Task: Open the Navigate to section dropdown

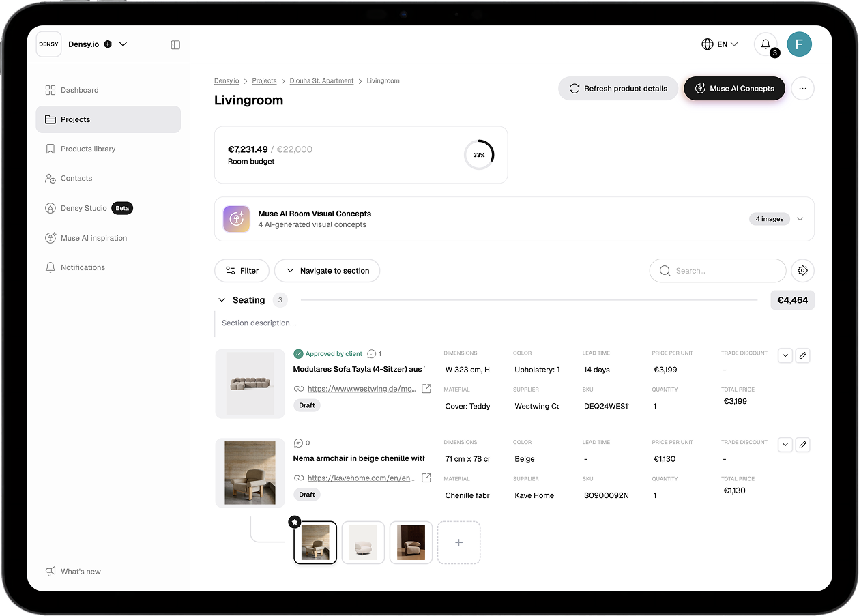Action: click(x=327, y=270)
